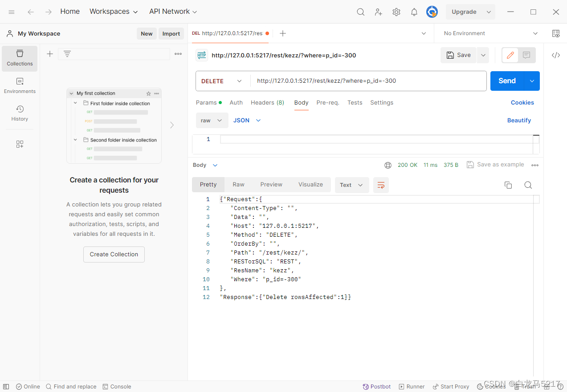Open the response Body dropdown
567x392 pixels.
(x=205, y=165)
